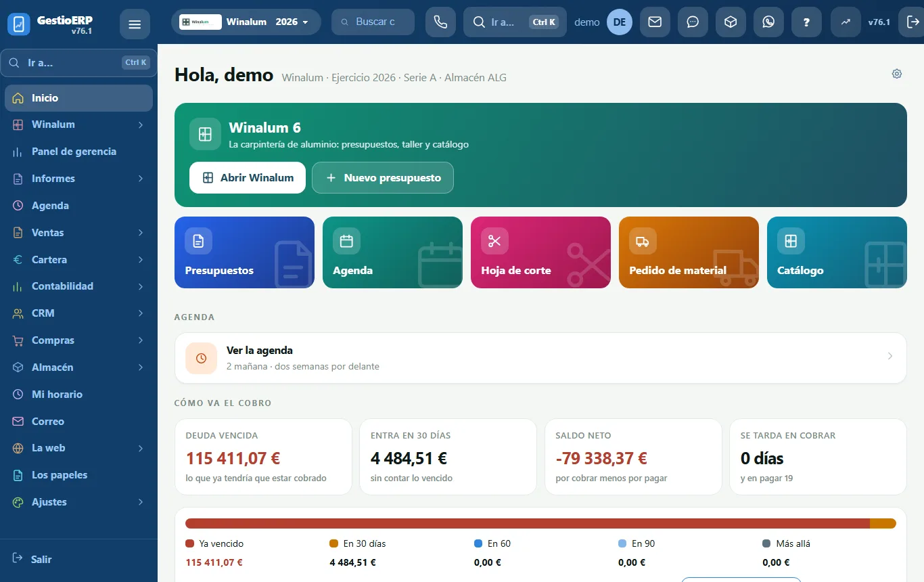Click the Nuevo presupuesto button

[x=383, y=177]
